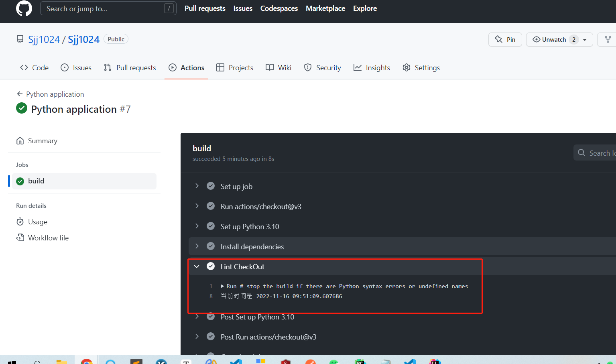Open the Sjj1024 repository link

coord(83,39)
